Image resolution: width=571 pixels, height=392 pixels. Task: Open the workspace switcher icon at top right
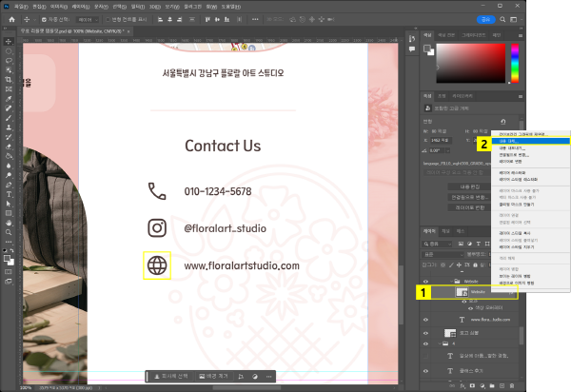pos(514,19)
